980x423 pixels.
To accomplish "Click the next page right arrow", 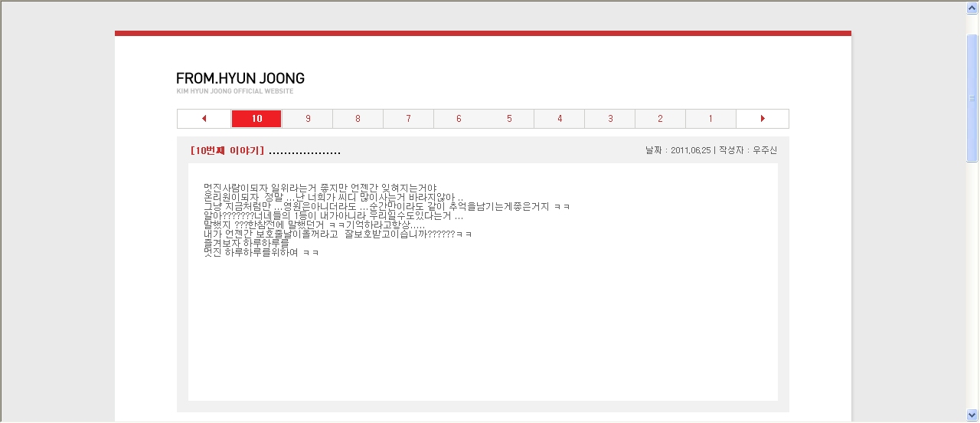I will click(x=763, y=119).
